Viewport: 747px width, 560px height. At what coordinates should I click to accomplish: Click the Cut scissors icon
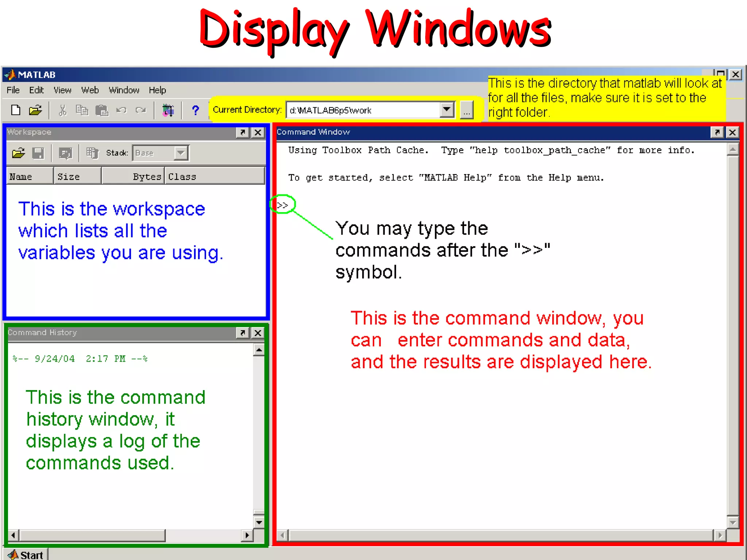(x=63, y=110)
